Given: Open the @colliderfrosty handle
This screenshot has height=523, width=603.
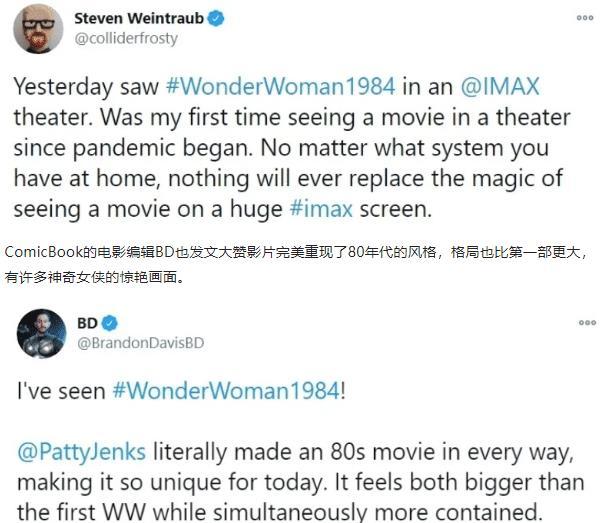Looking at the screenshot, I should tap(126, 38).
